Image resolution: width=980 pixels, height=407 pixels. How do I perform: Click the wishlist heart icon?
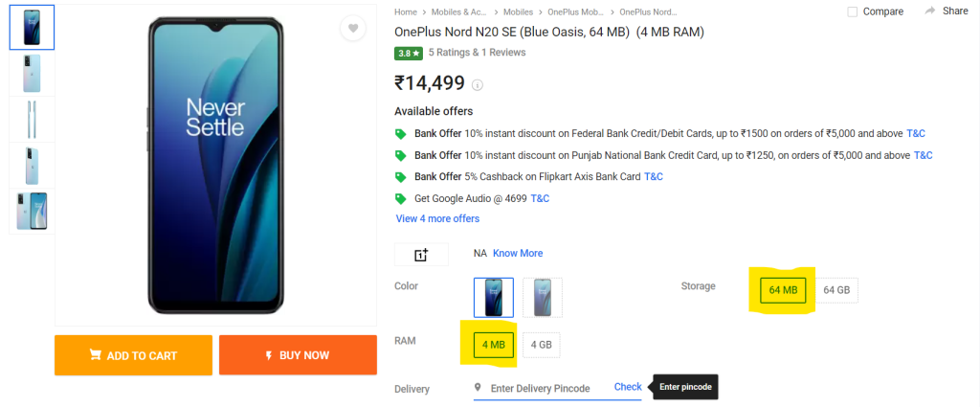[x=353, y=29]
